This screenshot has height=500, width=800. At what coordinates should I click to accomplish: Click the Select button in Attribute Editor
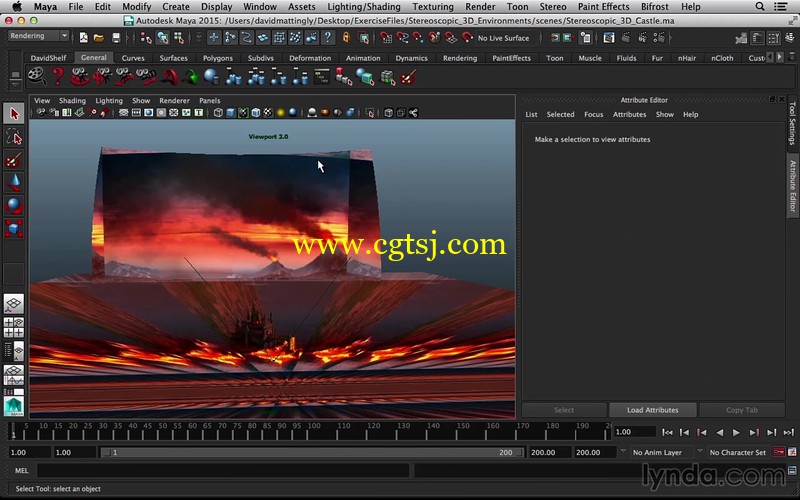pos(564,410)
